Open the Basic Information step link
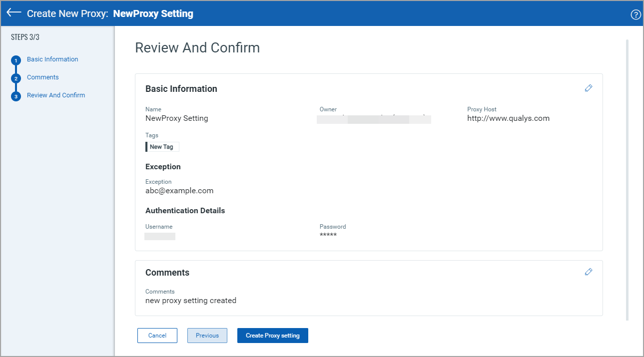This screenshot has height=357, width=644. 52,59
